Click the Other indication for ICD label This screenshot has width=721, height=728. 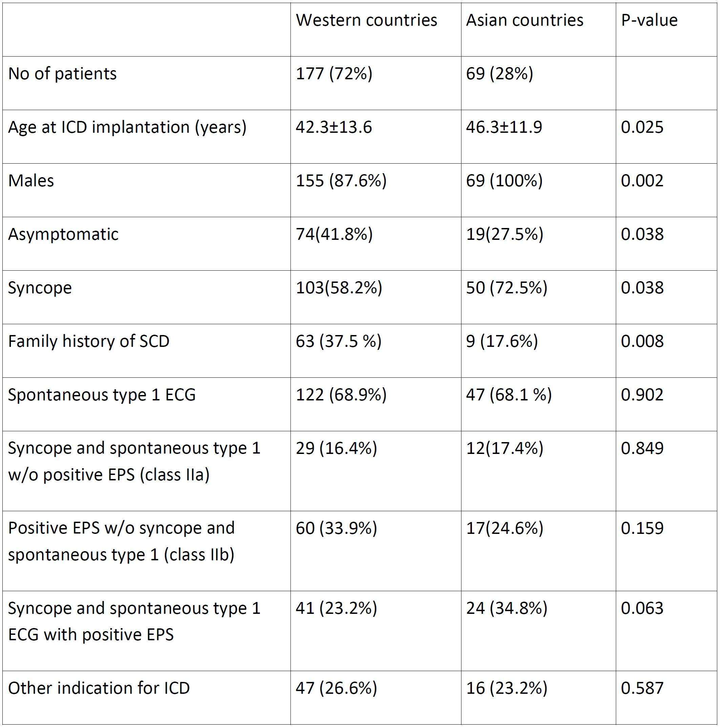tap(99, 688)
